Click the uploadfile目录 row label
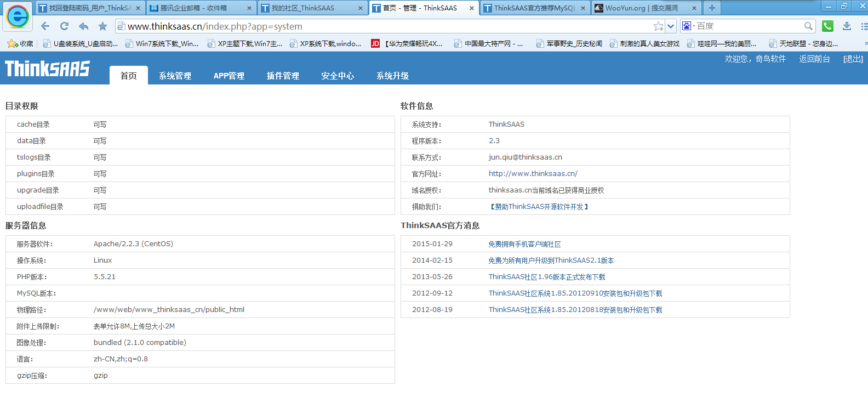This screenshot has height=414, width=868. (x=40, y=207)
